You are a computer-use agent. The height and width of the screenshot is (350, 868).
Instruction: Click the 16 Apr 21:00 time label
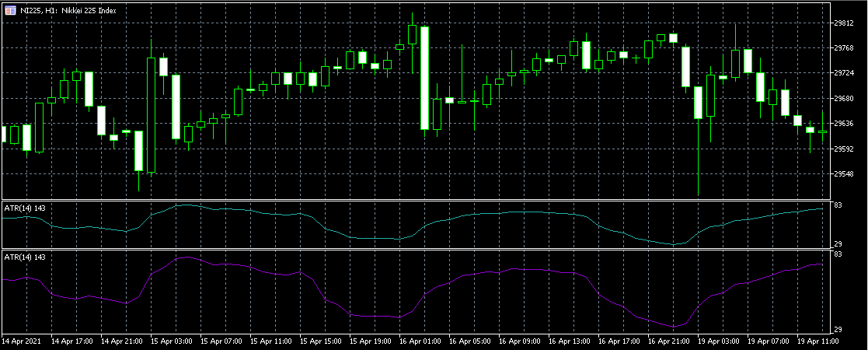click(x=668, y=341)
